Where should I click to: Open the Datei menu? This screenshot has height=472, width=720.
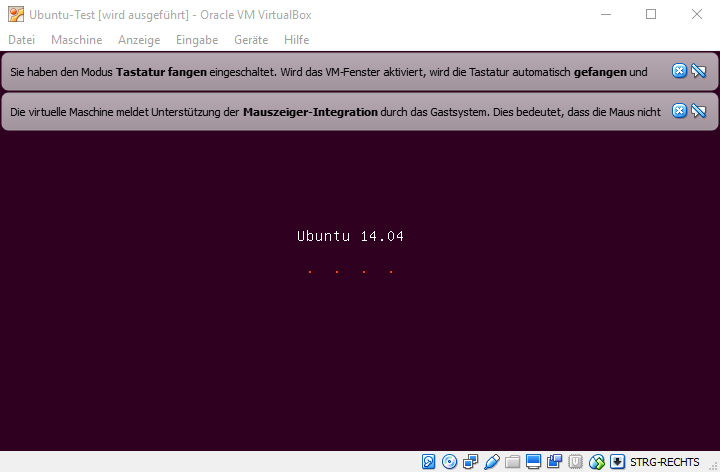point(21,40)
